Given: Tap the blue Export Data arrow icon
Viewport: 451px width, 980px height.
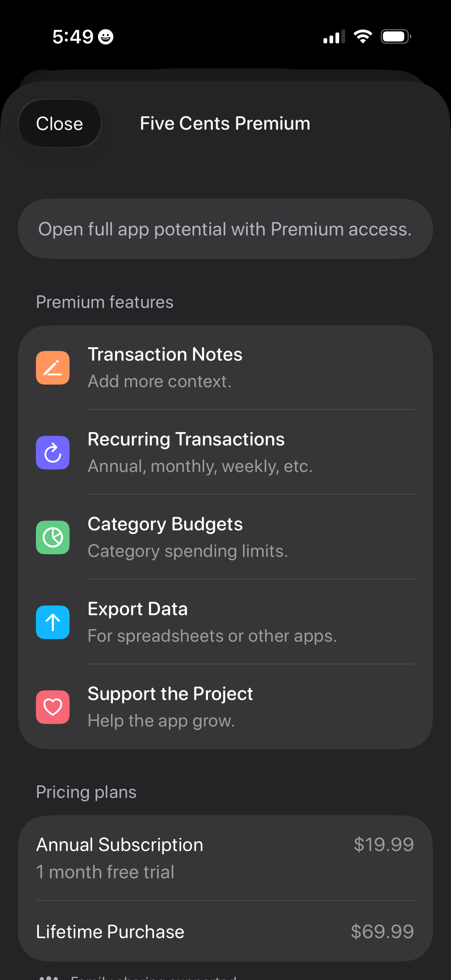Looking at the screenshot, I should pyautogui.click(x=52, y=622).
